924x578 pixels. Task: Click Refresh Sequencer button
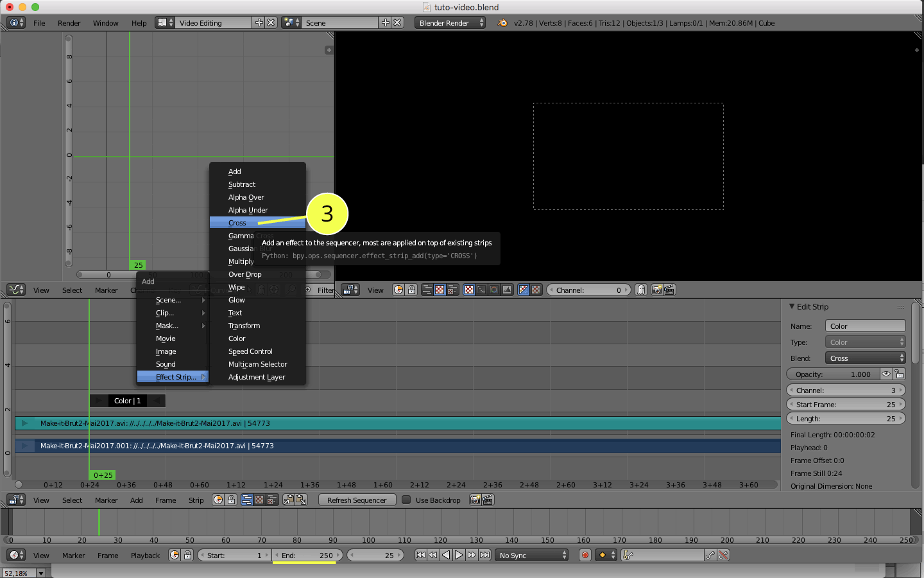tap(357, 500)
